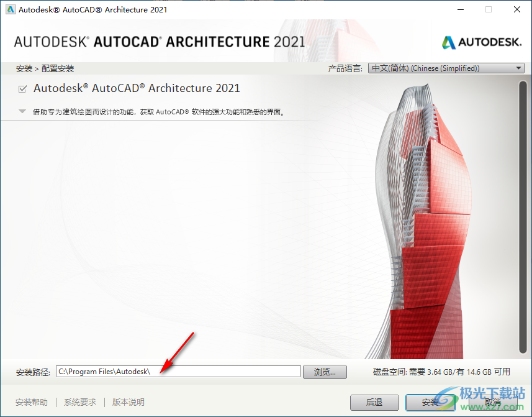The height and width of the screenshot is (417, 532).
Task: Open the 系统要求 system requirements link
Action: 80,403
